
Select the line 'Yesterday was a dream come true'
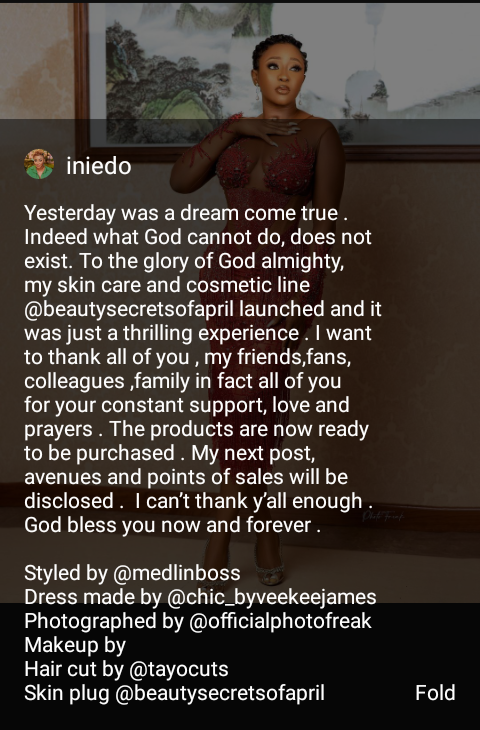coord(181,213)
